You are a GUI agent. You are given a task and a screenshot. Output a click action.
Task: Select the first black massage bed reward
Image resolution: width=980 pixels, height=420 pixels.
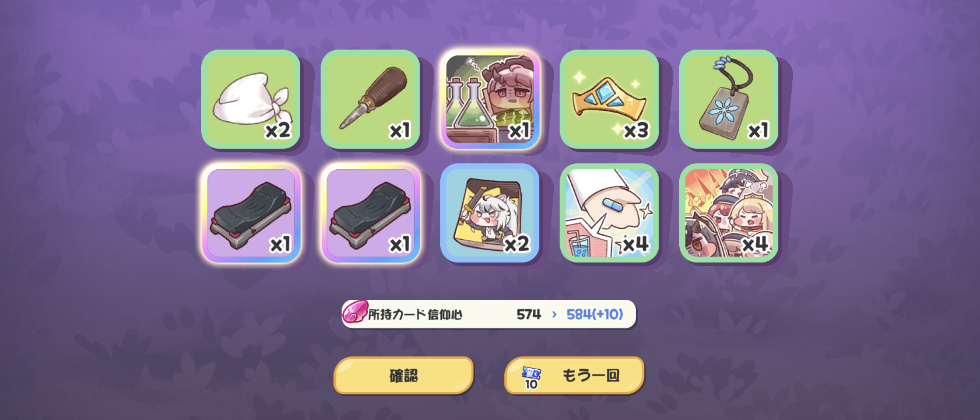(251, 213)
